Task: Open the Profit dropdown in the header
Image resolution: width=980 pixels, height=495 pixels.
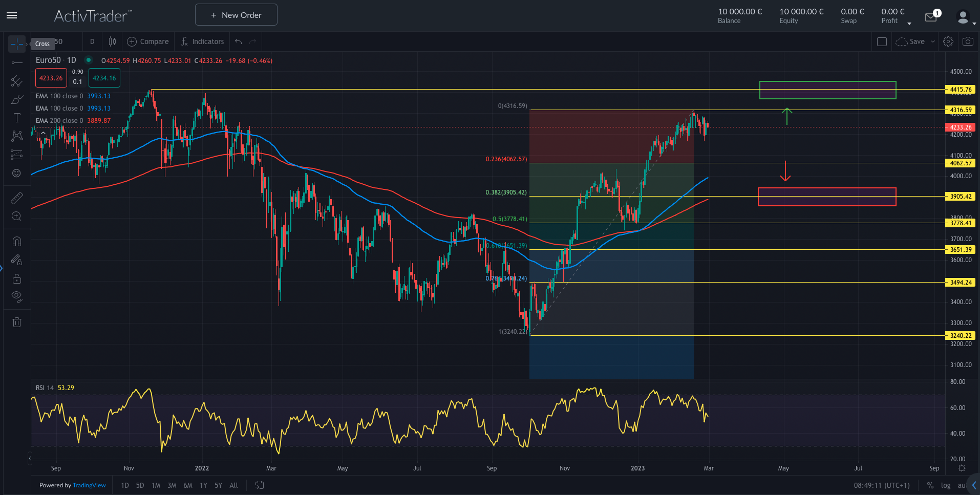Action: pyautogui.click(x=909, y=25)
